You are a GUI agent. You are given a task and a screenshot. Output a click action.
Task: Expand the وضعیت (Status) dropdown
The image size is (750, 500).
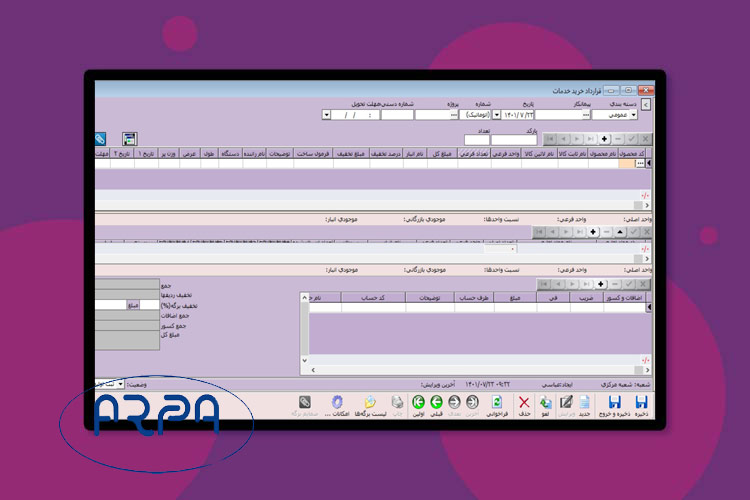[x=120, y=384]
